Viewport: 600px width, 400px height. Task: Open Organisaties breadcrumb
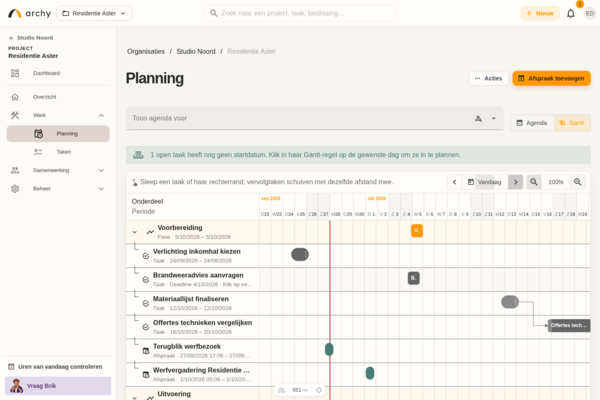tap(146, 51)
